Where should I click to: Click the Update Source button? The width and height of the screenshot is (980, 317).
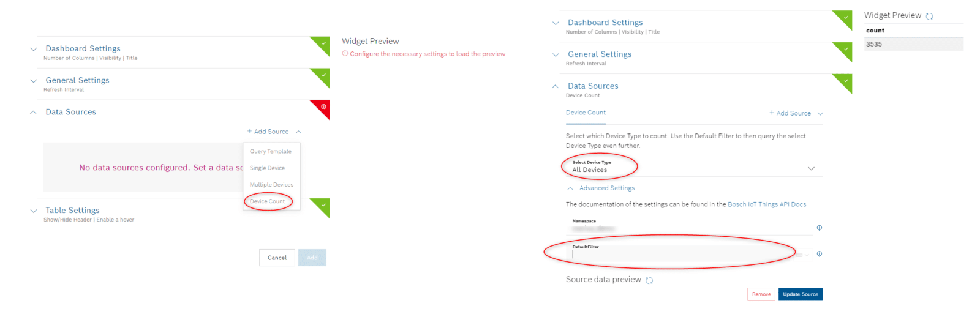point(800,294)
